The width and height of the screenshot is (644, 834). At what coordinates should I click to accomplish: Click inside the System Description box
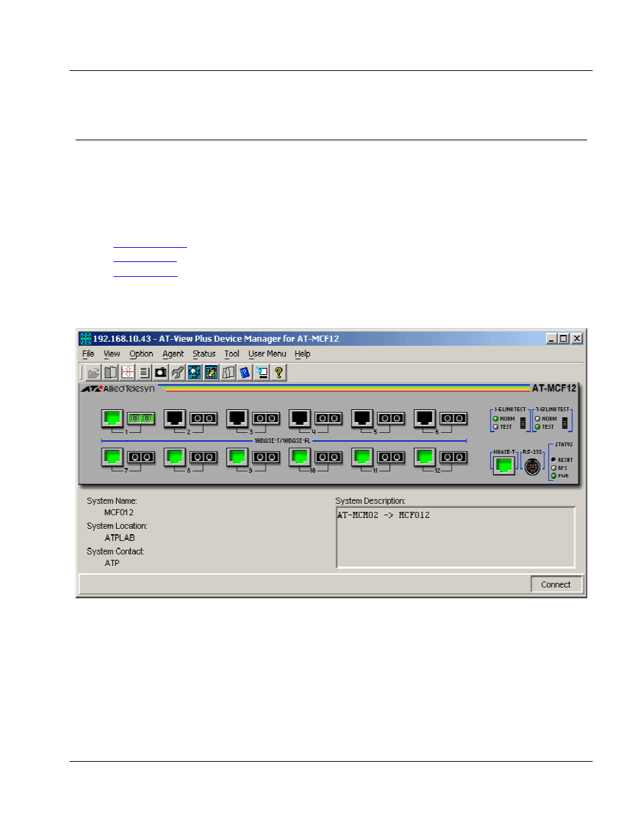coord(456,538)
